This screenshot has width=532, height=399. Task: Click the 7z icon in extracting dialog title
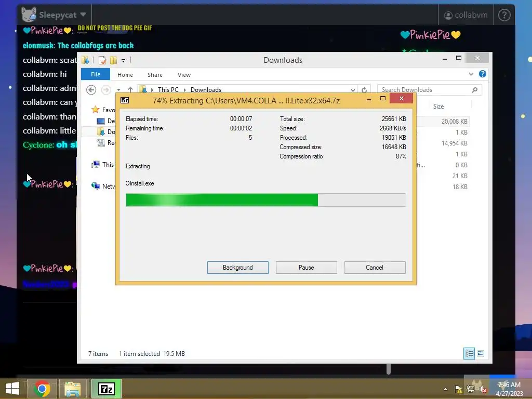(125, 100)
